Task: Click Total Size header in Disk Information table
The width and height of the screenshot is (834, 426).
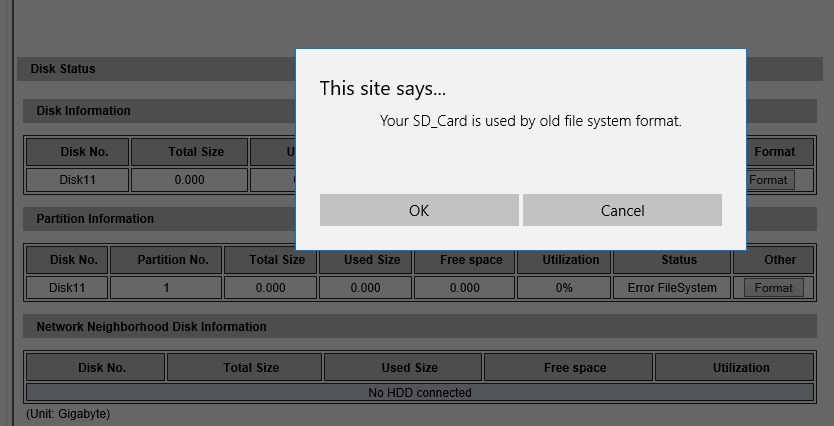Action: pos(189,152)
